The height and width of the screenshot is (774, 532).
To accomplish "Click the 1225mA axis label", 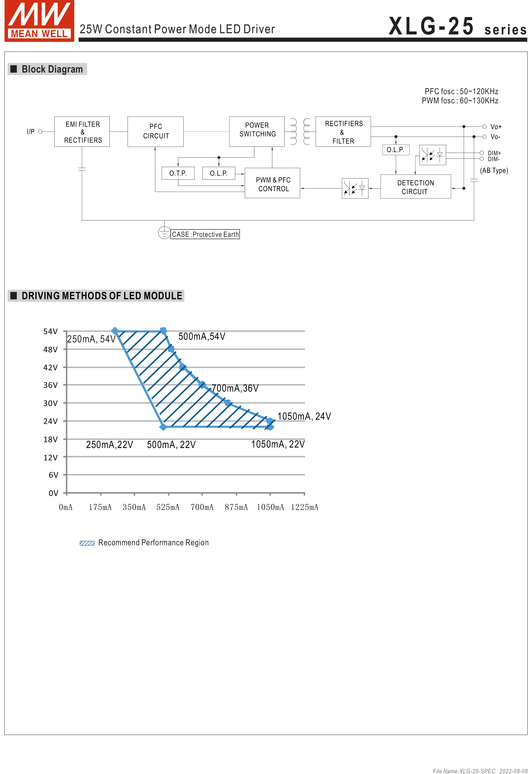I will pos(305,507).
